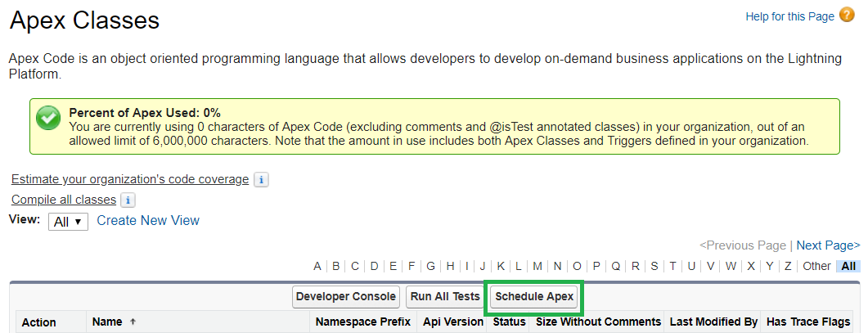Click info icon beside Estimate code coverage
Screen dimensions: 868x333
[x=261, y=180]
